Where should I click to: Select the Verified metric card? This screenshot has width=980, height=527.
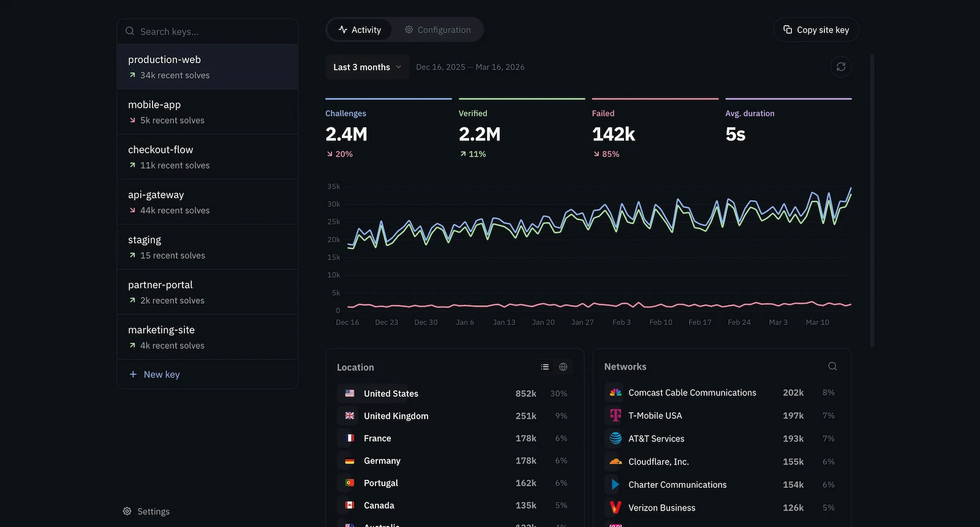522,129
